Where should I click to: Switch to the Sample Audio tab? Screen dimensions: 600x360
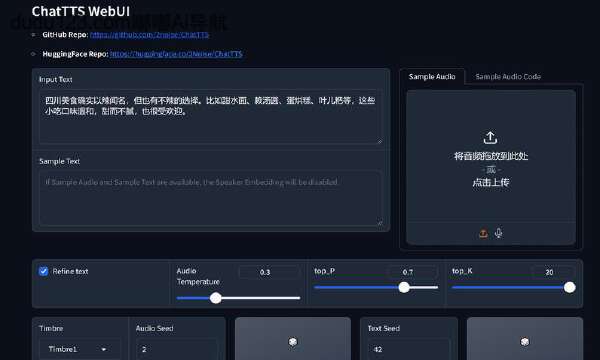pos(432,77)
